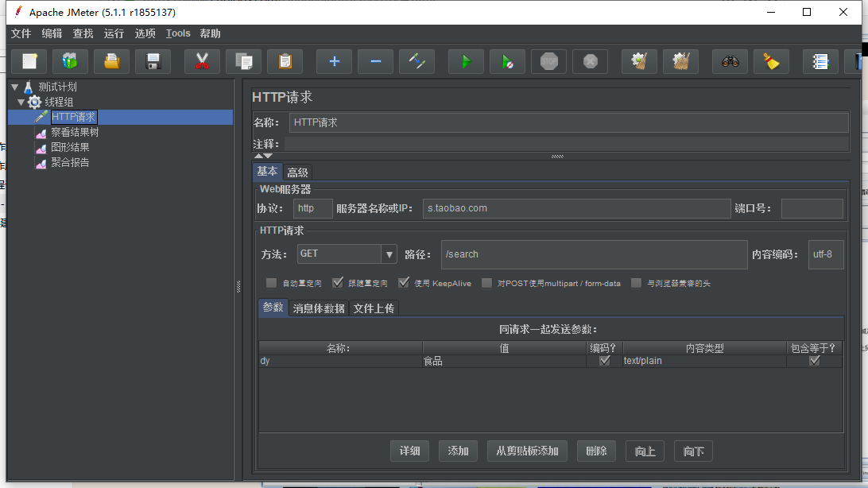Image resolution: width=868 pixels, height=488 pixels.
Task: Click the 路径 field containing /search
Action: click(x=594, y=254)
